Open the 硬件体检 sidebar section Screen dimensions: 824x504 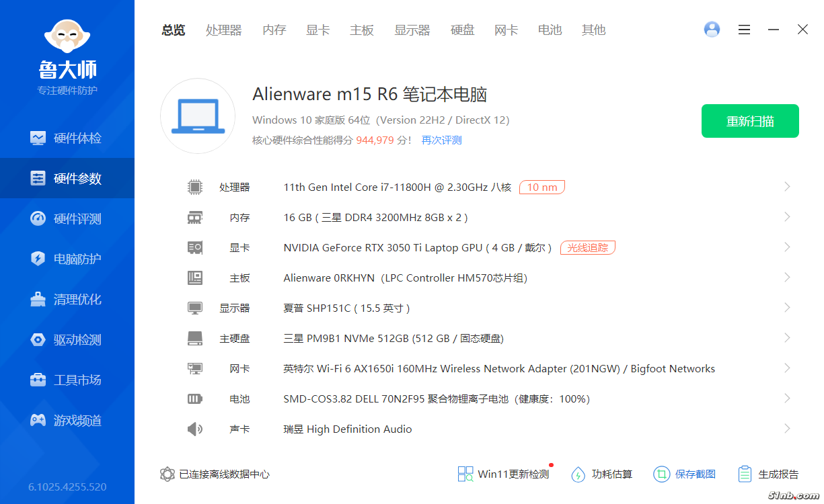tap(67, 138)
